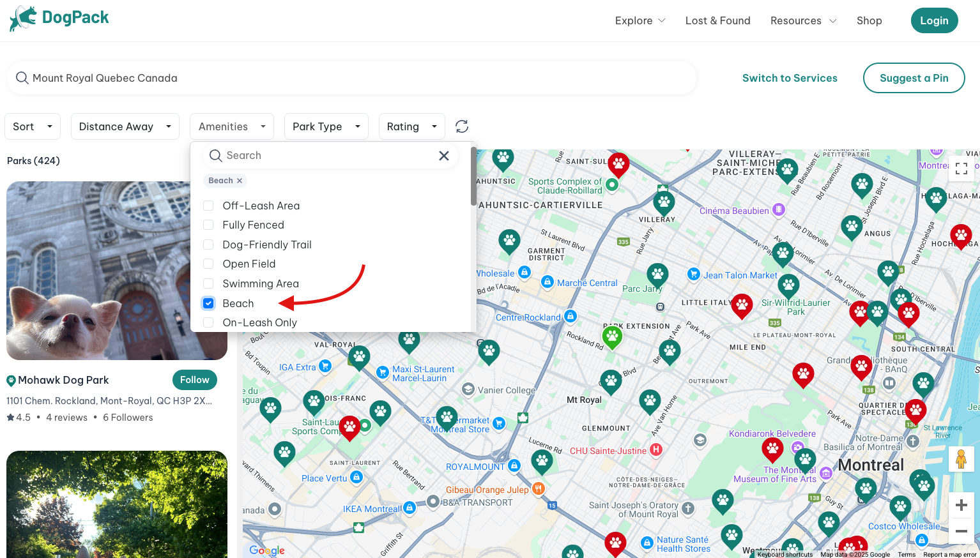This screenshot has width=980, height=558.
Task: Follow Mohawk Dog Park
Action: [195, 380]
